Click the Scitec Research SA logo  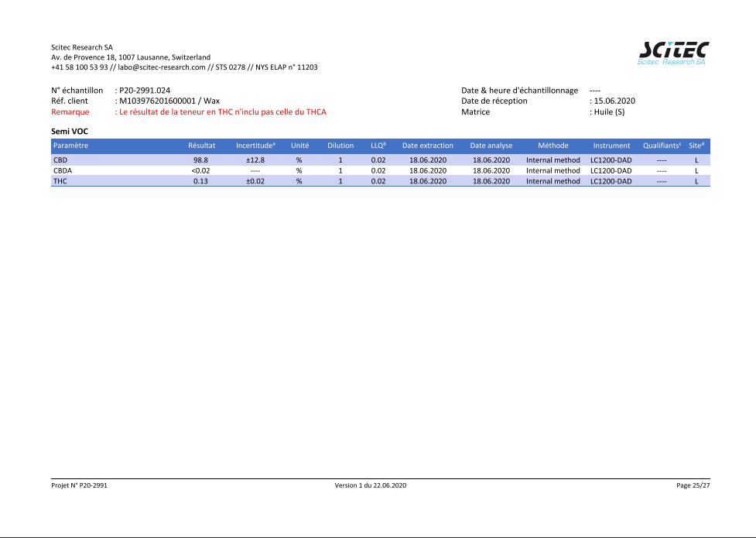672,53
